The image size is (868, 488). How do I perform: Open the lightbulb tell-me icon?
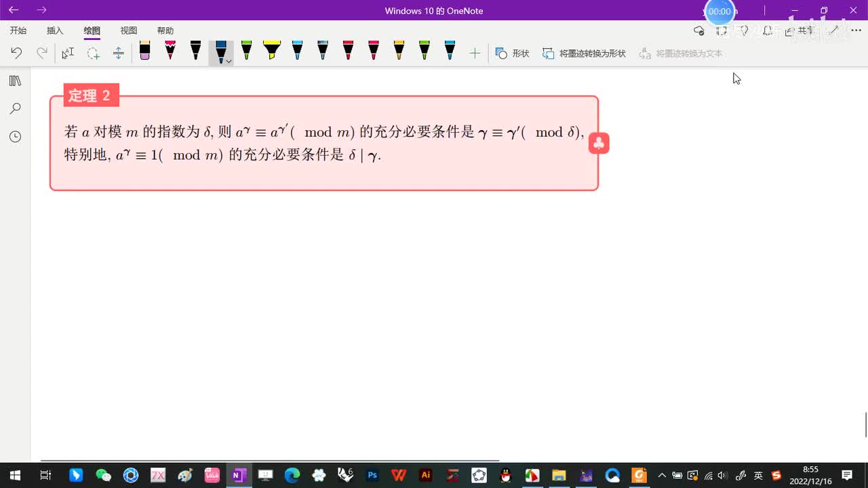click(744, 30)
